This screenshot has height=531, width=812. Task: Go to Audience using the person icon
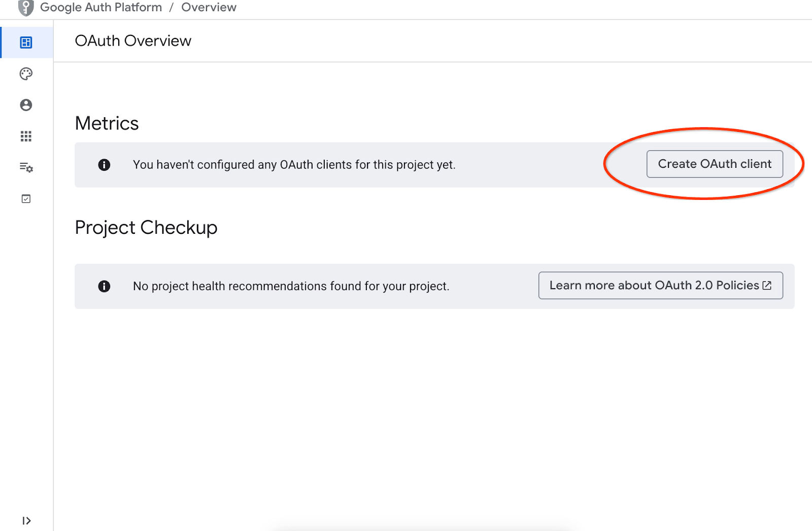[26, 105]
